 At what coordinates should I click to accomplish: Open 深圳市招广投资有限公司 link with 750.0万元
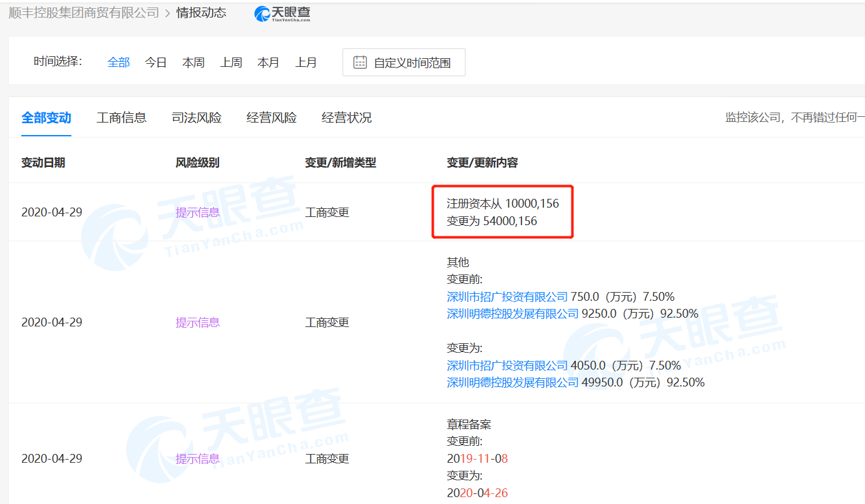click(x=507, y=296)
